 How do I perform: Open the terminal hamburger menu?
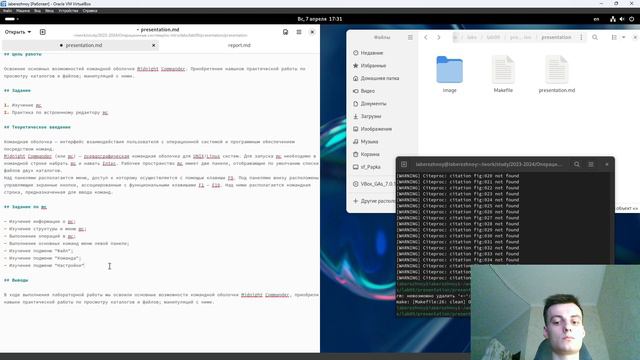(x=591, y=164)
